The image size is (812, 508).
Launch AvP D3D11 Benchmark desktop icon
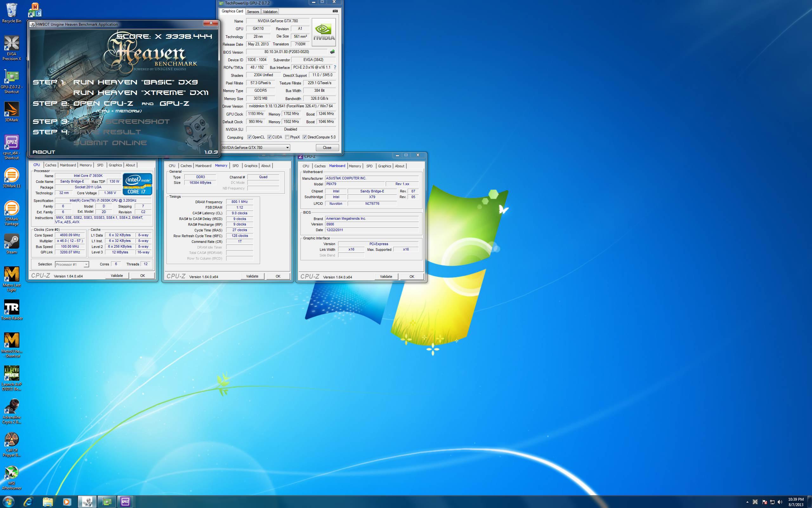tap(11, 378)
